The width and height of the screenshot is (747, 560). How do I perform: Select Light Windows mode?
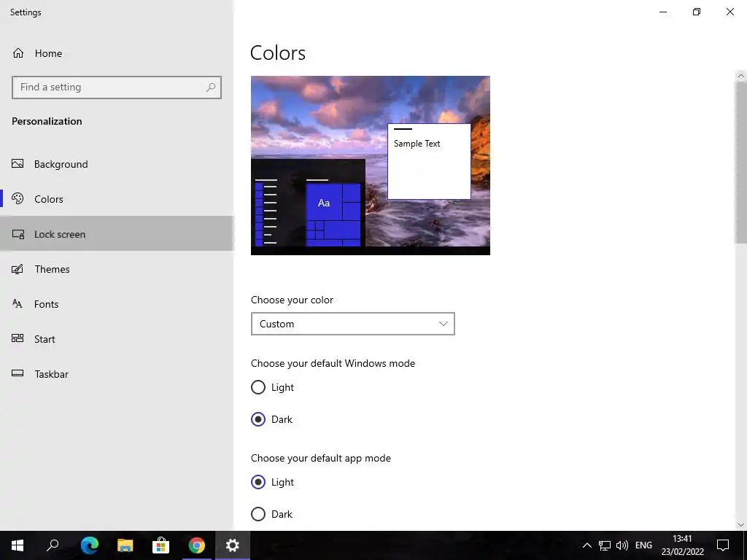click(258, 387)
